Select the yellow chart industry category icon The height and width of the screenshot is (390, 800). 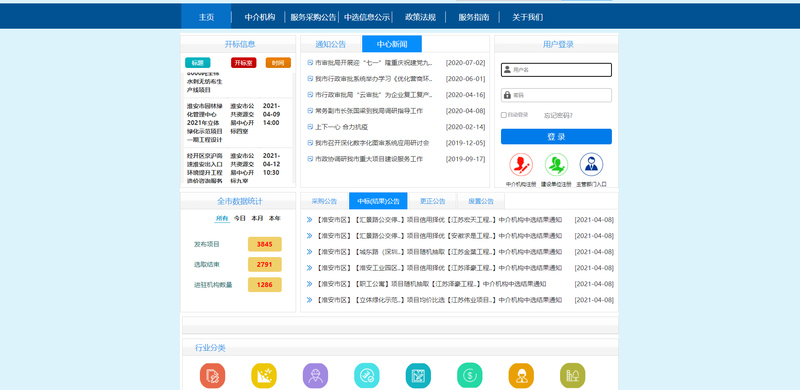coord(264,376)
